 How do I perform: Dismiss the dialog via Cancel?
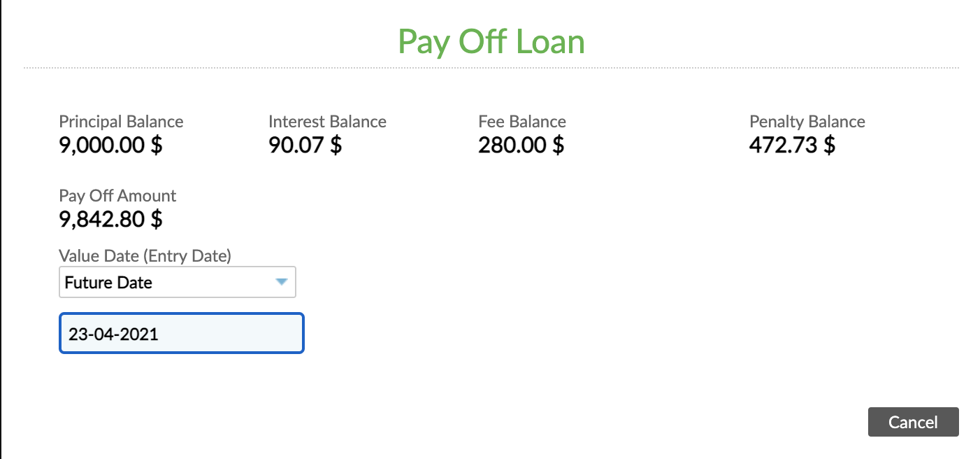913,422
